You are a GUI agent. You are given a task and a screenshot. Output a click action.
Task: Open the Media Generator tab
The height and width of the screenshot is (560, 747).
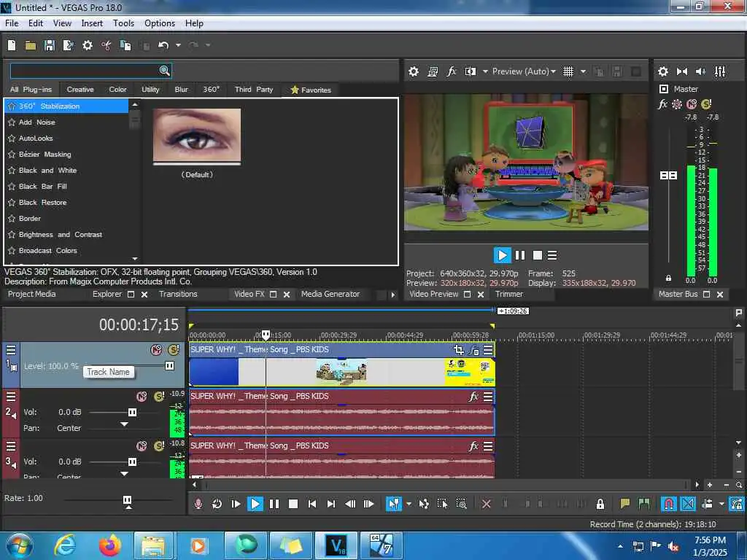click(x=330, y=295)
